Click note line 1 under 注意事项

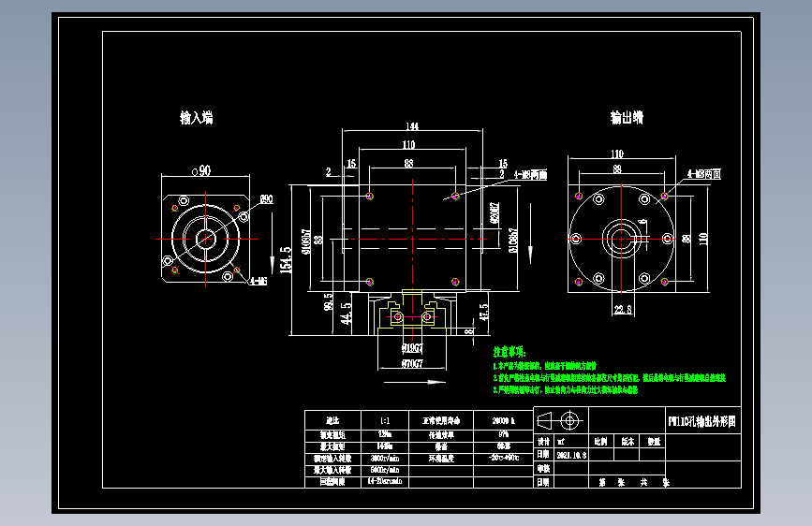(x=545, y=366)
